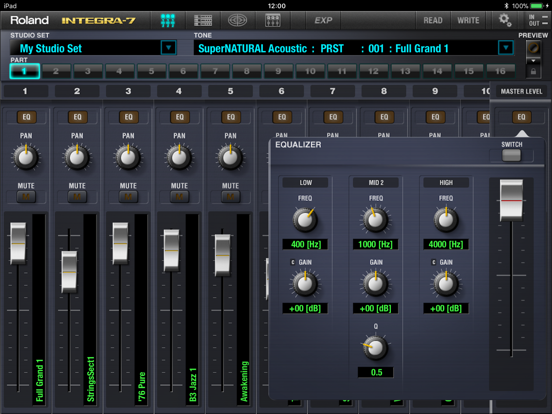Click channel 1 PAN knob

coord(26,157)
